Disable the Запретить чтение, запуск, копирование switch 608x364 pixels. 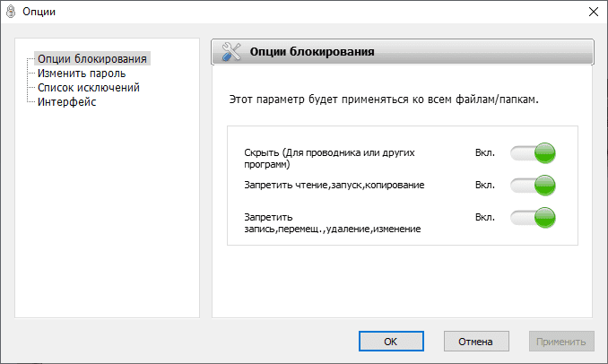(x=533, y=186)
